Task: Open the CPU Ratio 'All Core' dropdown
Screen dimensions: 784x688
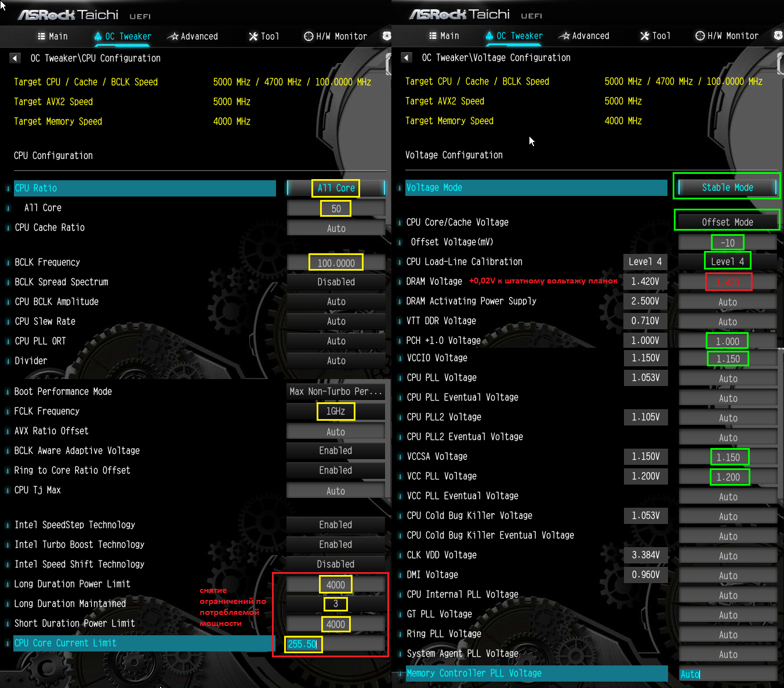Action: pyautogui.click(x=336, y=188)
